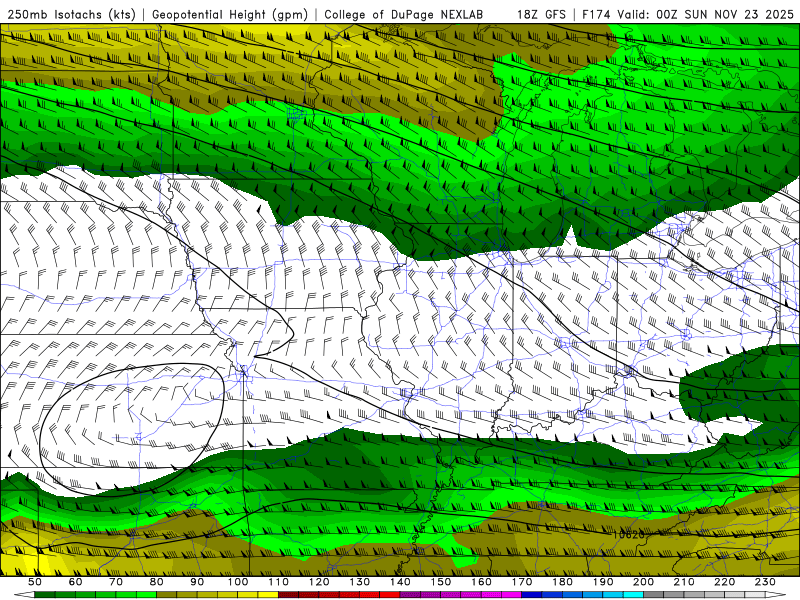This screenshot has height=600, width=800.
Task: Click the 140 knot colorbar label
Action: click(400, 582)
